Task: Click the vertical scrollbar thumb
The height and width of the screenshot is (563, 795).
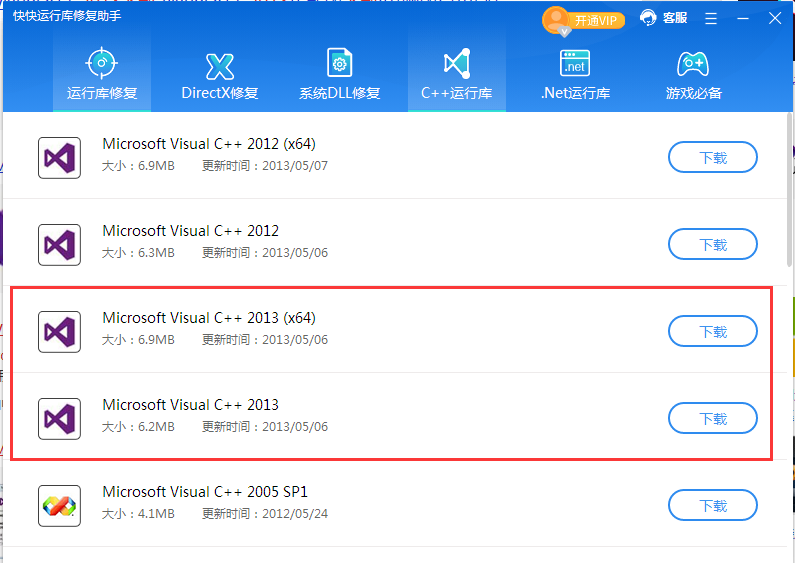Action: tap(790, 189)
